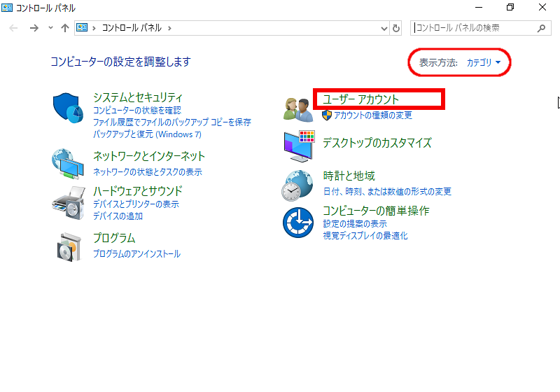Open アカウントの種類の変更 link
Image resolution: width=560 pixels, height=392 pixels.
pyautogui.click(x=373, y=115)
